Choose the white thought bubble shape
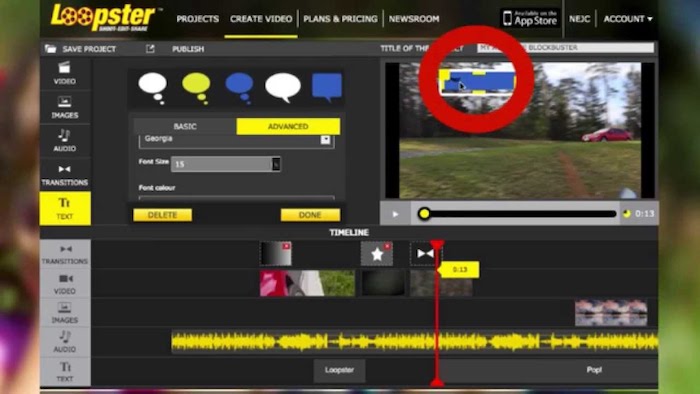Viewport: 700px width, 394px height. (153, 87)
